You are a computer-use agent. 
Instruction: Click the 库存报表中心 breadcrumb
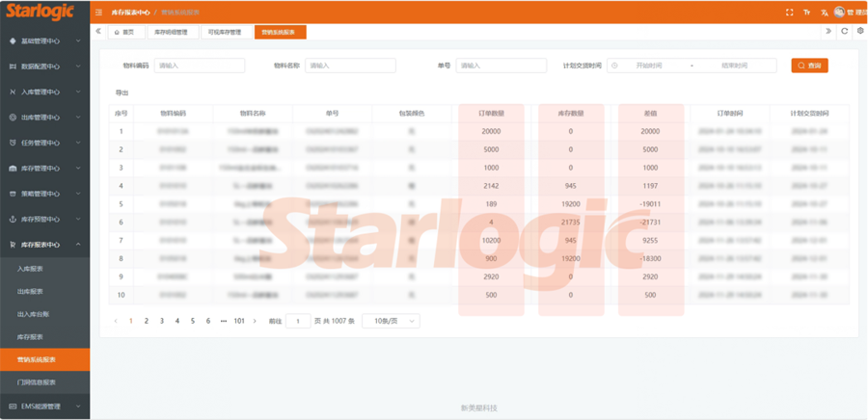click(x=130, y=13)
